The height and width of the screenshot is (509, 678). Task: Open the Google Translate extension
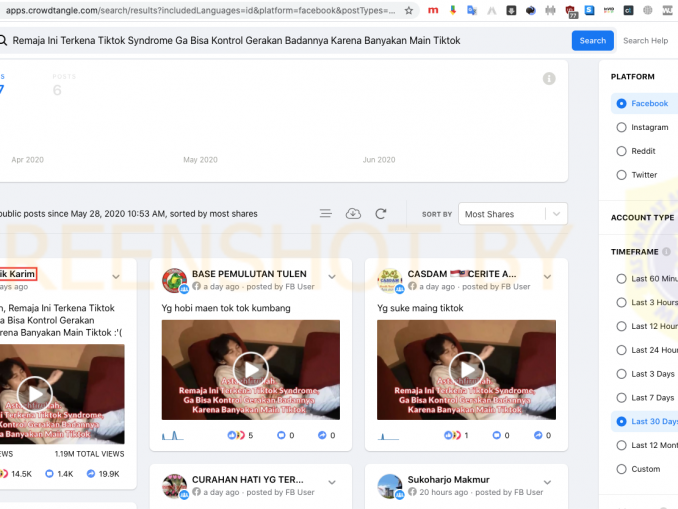tap(472, 10)
